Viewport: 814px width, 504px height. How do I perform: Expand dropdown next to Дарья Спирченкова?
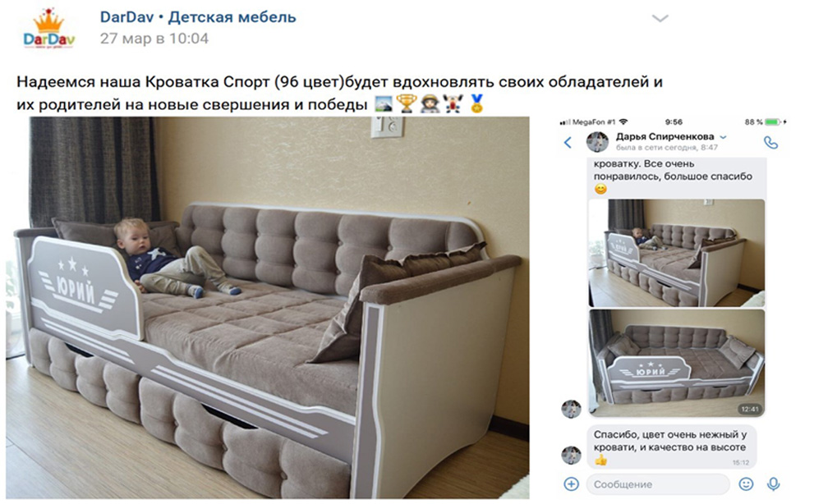pos(723,137)
